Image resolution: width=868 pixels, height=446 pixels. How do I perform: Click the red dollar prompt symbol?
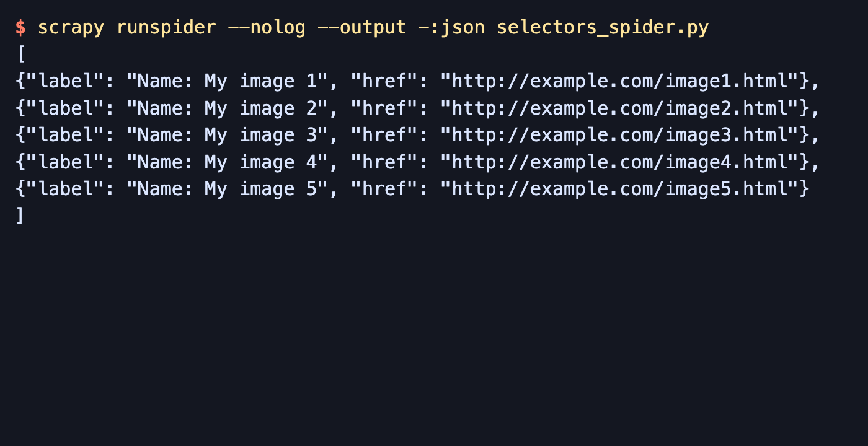coord(20,28)
